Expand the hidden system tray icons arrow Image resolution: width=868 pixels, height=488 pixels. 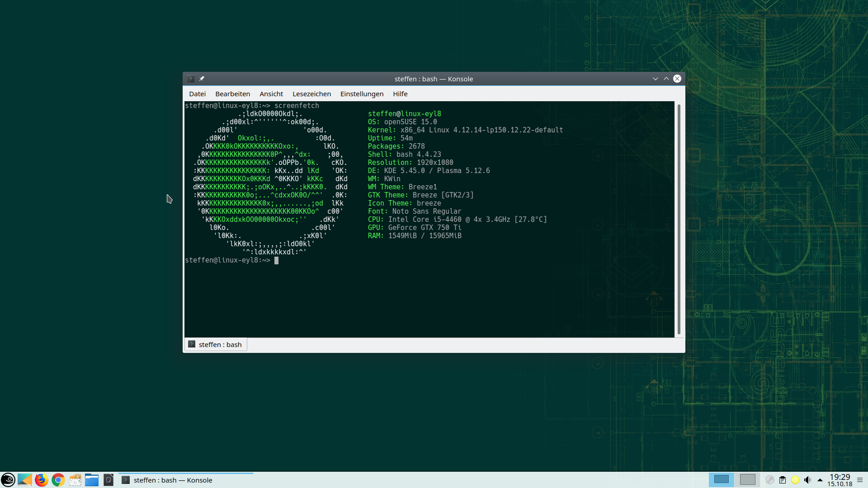click(x=820, y=480)
